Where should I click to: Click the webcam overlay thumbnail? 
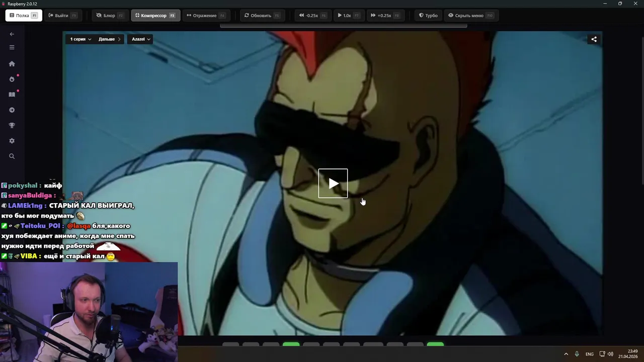89,312
